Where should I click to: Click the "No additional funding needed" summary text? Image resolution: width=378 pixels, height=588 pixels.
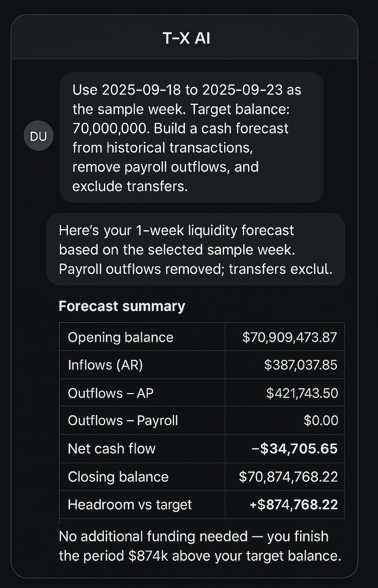click(200, 546)
